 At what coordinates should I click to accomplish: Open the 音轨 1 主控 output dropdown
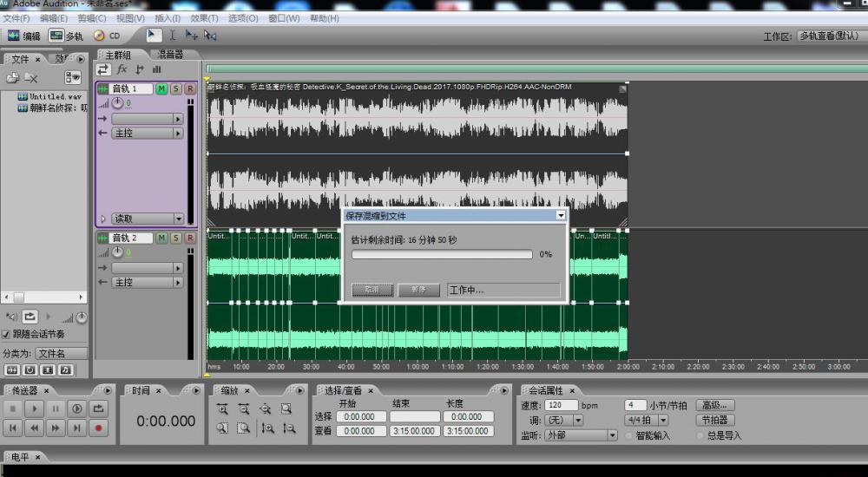pos(148,133)
